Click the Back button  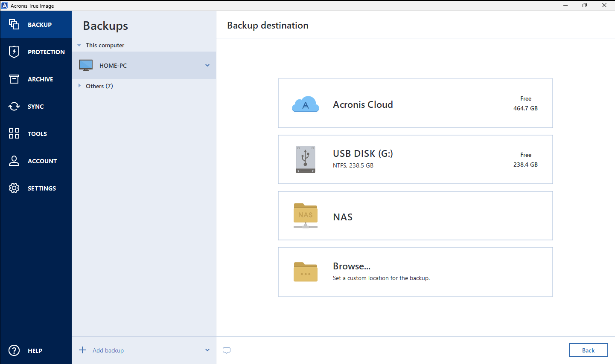pyautogui.click(x=588, y=350)
